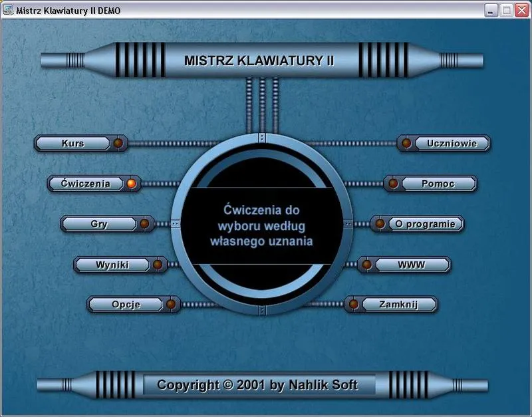Show the Wyniki results screen
This screenshot has height=417, width=532.
tap(112, 265)
